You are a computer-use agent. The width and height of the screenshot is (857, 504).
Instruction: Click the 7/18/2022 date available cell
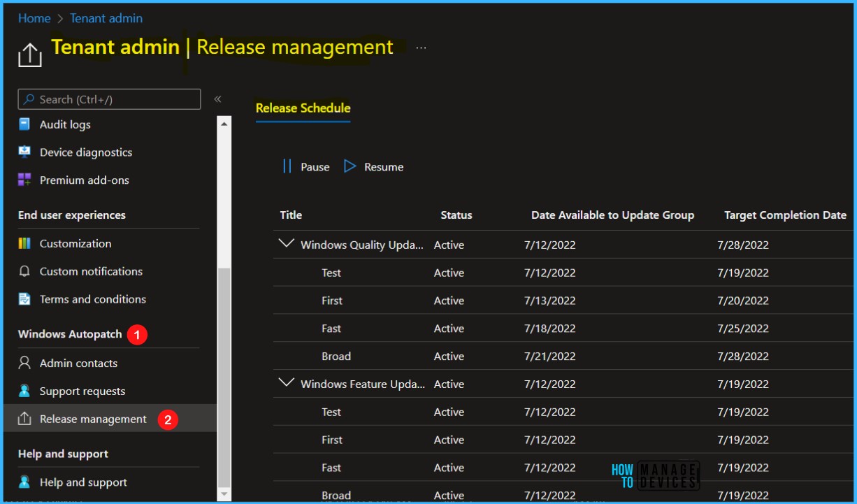point(549,329)
